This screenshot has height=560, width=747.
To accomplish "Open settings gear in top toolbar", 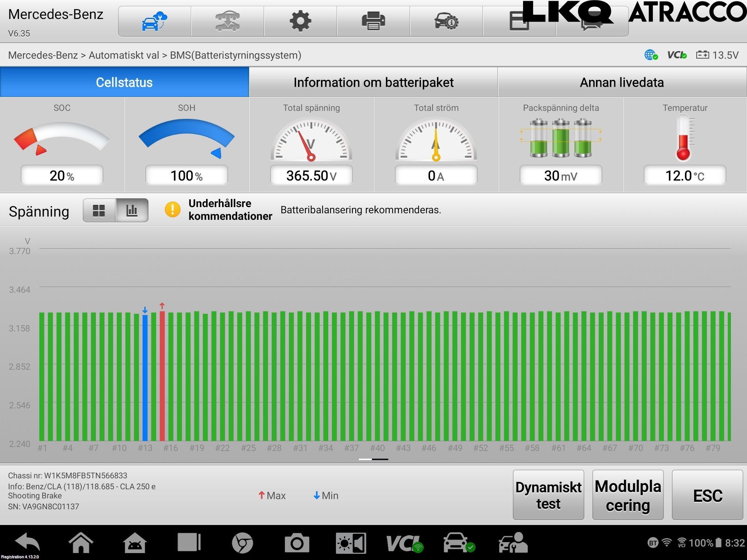I will pos(300,21).
